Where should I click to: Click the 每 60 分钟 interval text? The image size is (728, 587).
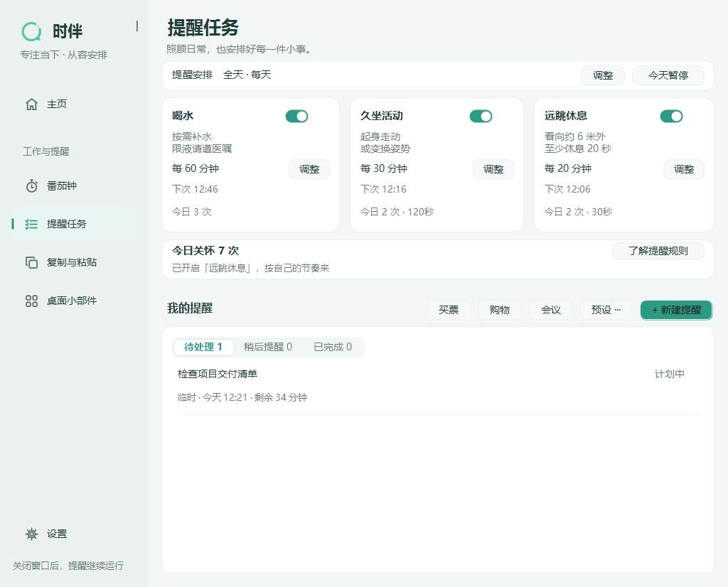click(196, 168)
